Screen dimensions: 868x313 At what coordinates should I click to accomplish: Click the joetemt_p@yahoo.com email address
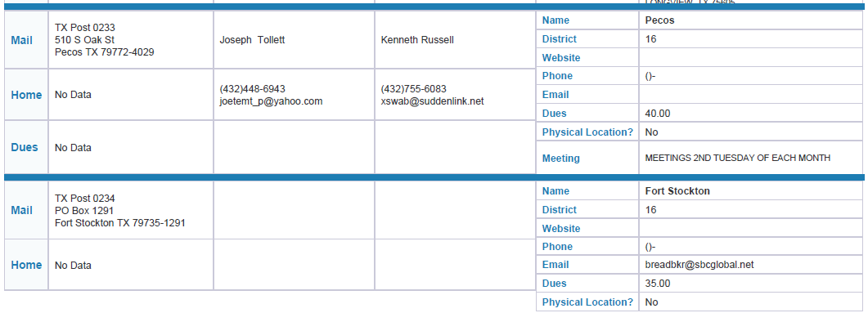click(x=271, y=101)
